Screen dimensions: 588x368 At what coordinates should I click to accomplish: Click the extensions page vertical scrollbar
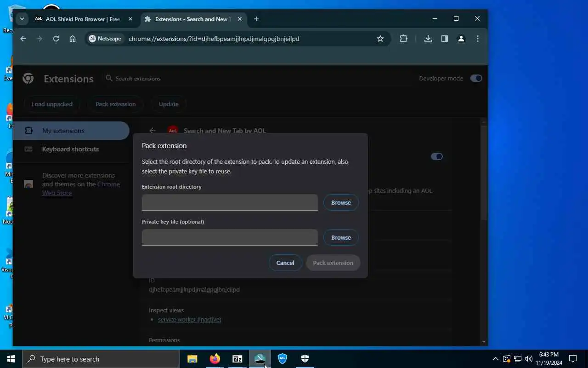484,172
